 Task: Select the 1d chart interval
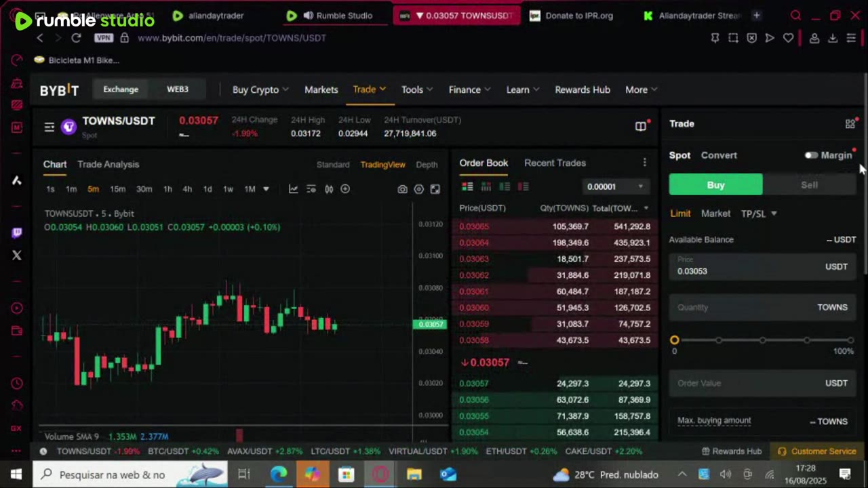point(208,189)
